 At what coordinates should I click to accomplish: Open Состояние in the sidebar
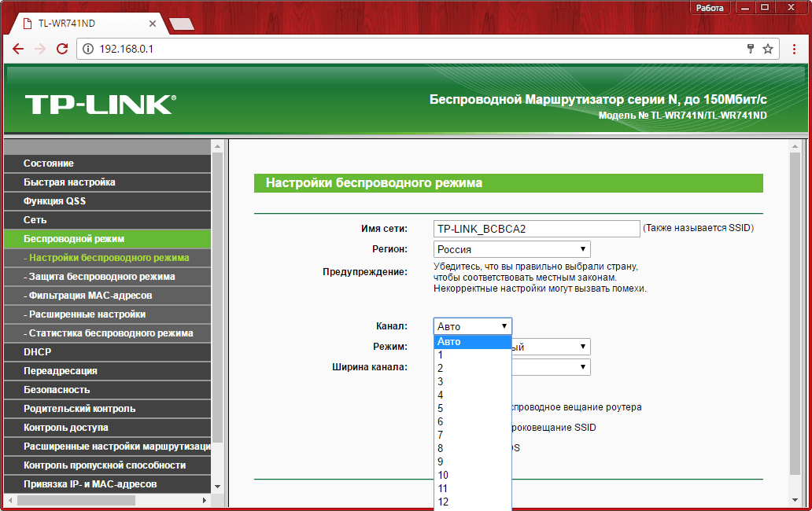[49, 164]
